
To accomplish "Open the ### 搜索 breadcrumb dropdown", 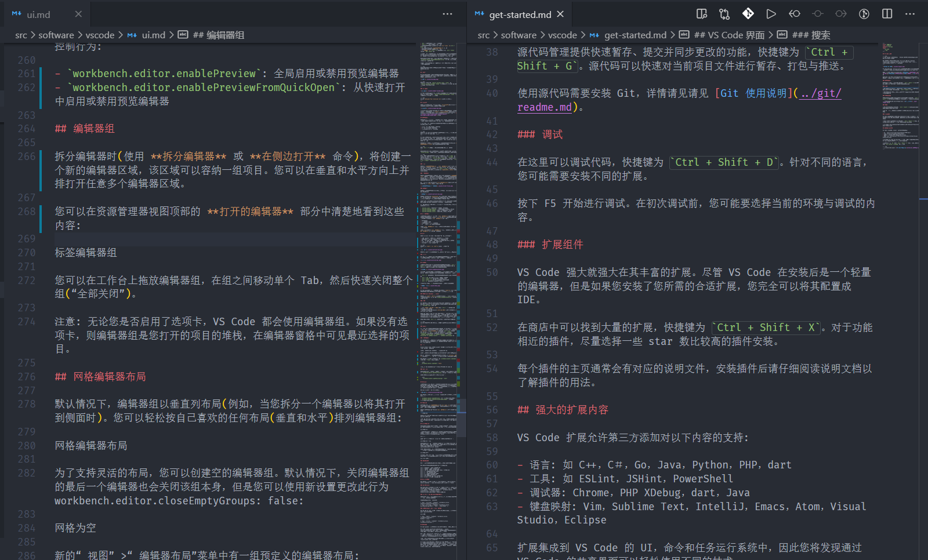I will tap(813, 35).
